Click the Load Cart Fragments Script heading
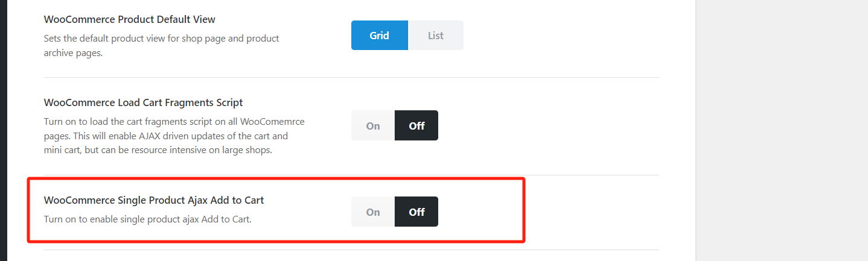Viewport: 868px width, 261px height. click(x=143, y=102)
